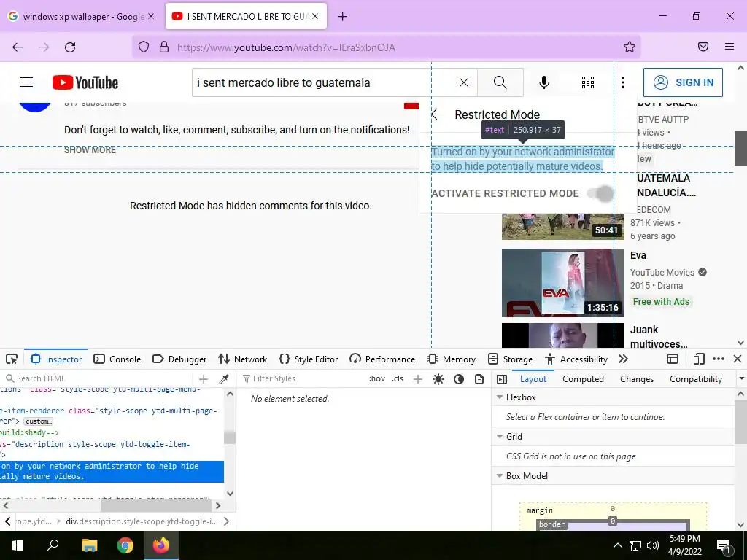Toggle dark color scheme simulation
The image size is (747, 560).
click(459, 379)
